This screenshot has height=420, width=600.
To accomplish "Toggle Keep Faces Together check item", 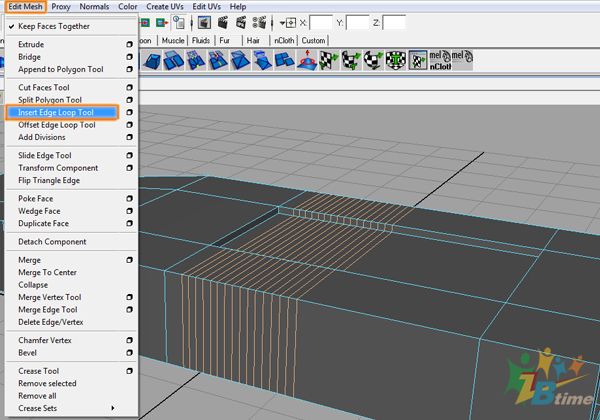I will pos(54,26).
